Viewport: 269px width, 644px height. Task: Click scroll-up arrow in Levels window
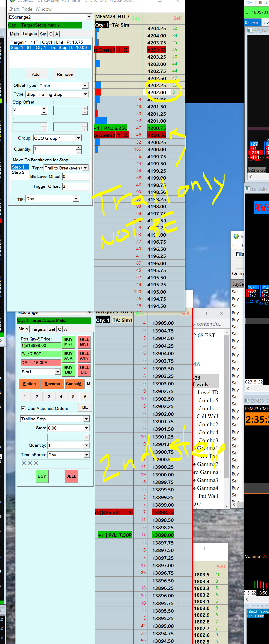pos(227,333)
